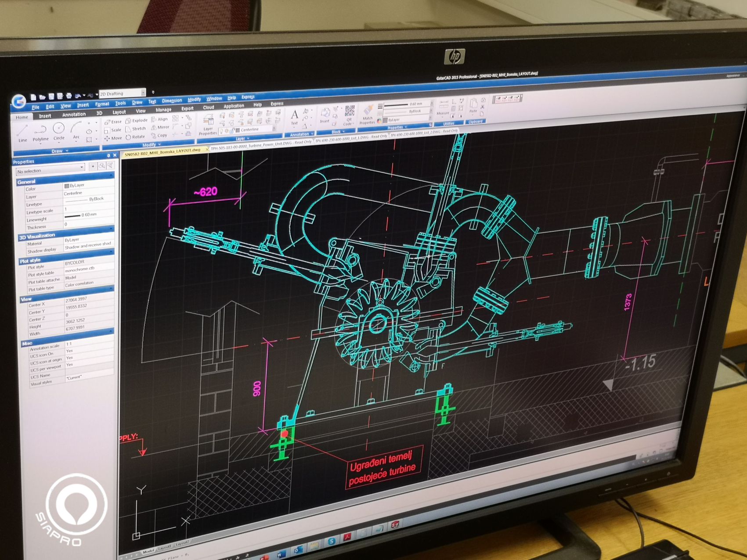747x560 pixels.
Task: Activate the Explode tool
Action: [x=137, y=120]
